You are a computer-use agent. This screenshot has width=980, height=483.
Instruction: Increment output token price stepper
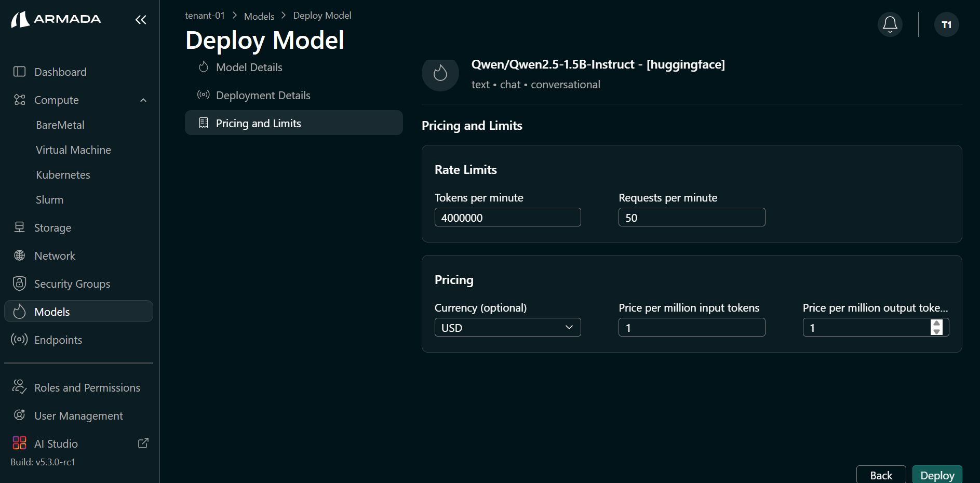pyautogui.click(x=937, y=323)
